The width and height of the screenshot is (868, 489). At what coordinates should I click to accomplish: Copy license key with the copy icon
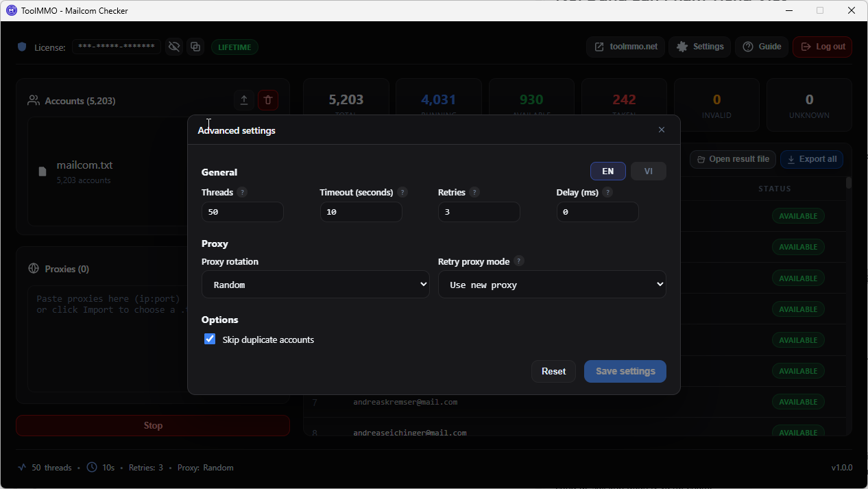[195, 47]
